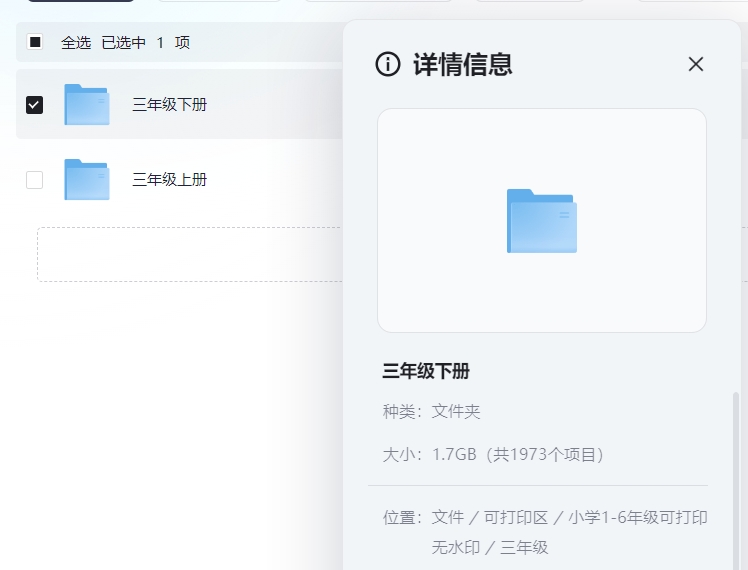Image resolution: width=748 pixels, height=570 pixels.
Task: Click the 已选中 1 项 selection status
Action: click(x=145, y=42)
